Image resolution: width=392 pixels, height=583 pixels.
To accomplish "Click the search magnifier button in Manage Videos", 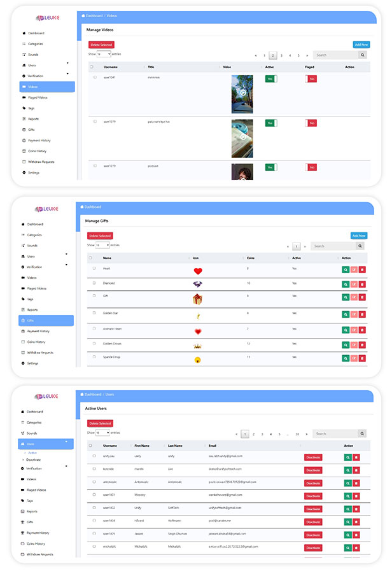I will coord(363,55).
